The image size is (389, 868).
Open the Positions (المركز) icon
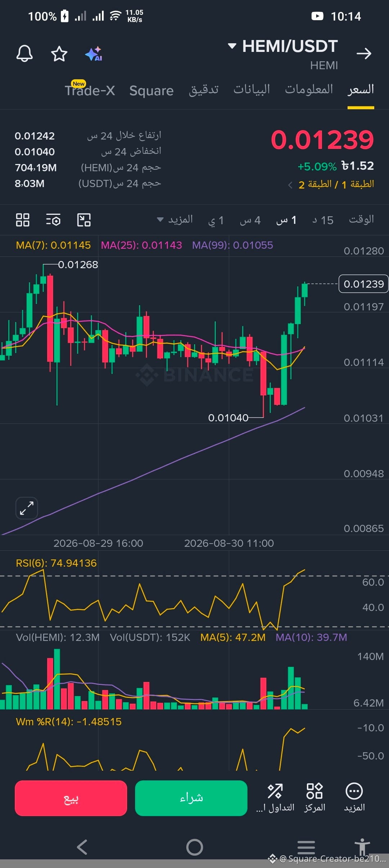(314, 798)
